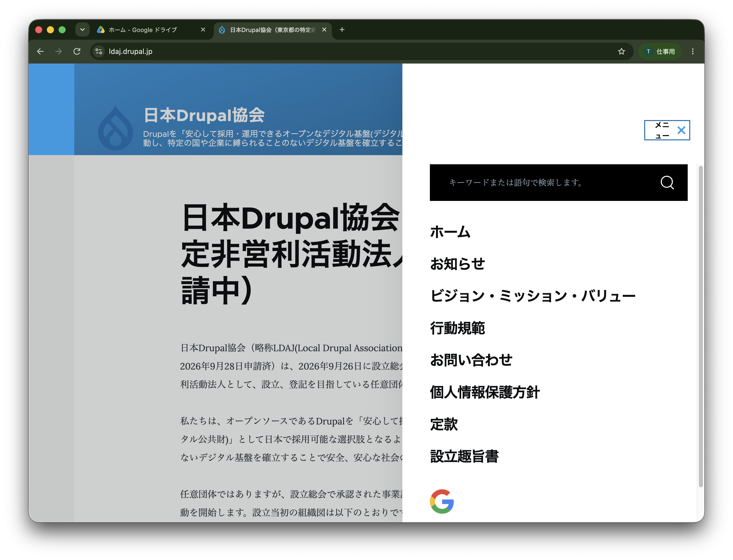733x560 pixels.
Task: Close the メニュー panel
Action: click(667, 130)
